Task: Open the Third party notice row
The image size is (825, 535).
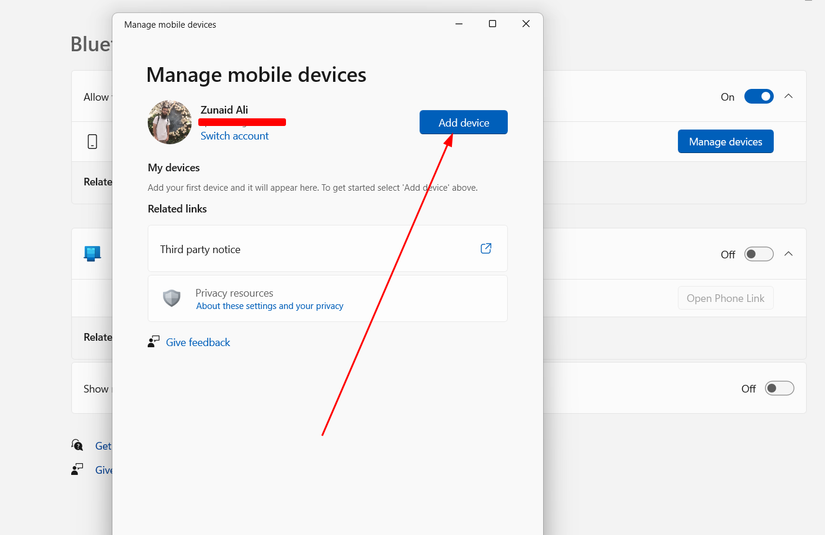Action: 327,248
